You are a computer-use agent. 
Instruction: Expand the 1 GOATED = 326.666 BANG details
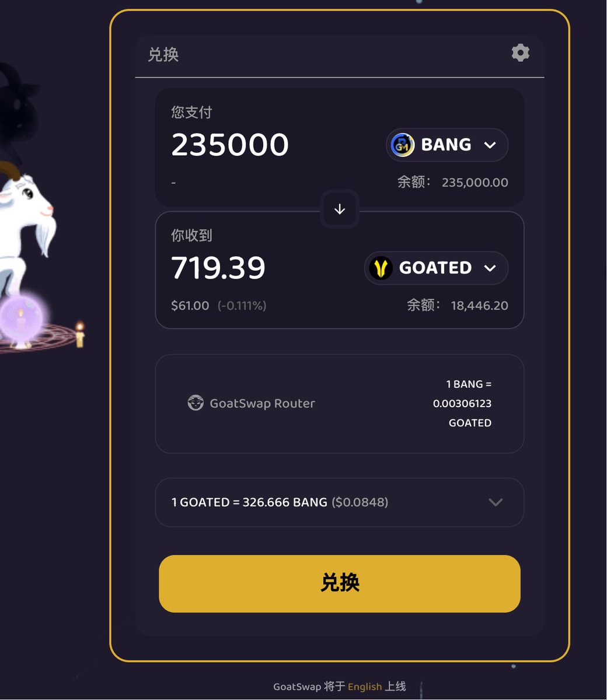pyautogui.click(x=340, y=502)
